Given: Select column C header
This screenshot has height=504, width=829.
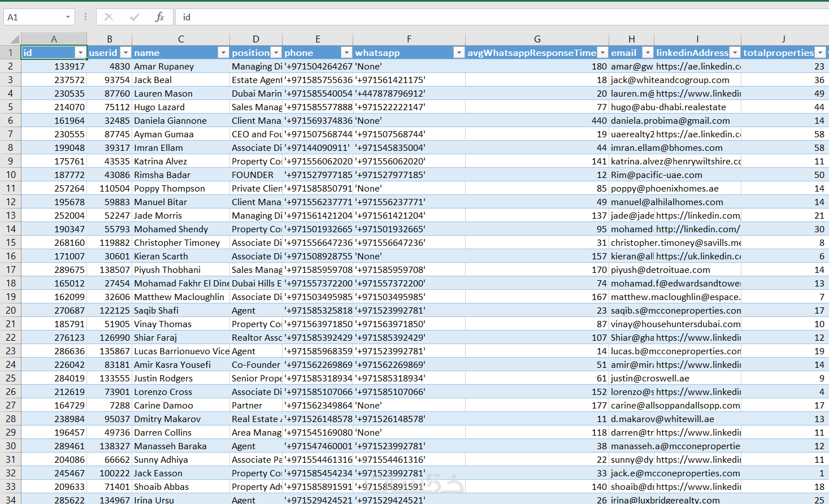Looking at the screenshot, I should [181, 39].
